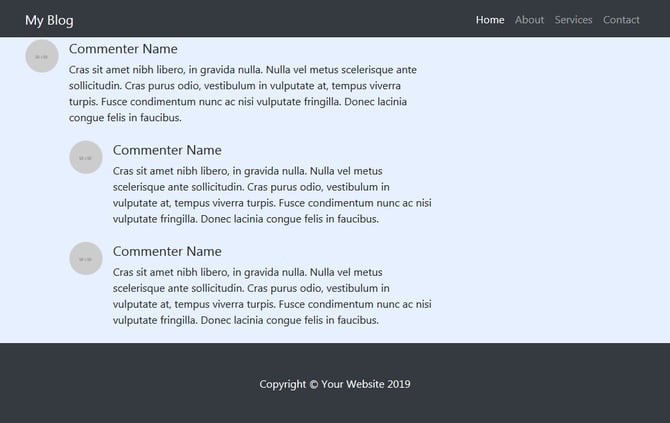Open the Services nav link
Image resolution: width=670 pixels, height=423 pixels.
pyautogui.click(x=573, y=20)
